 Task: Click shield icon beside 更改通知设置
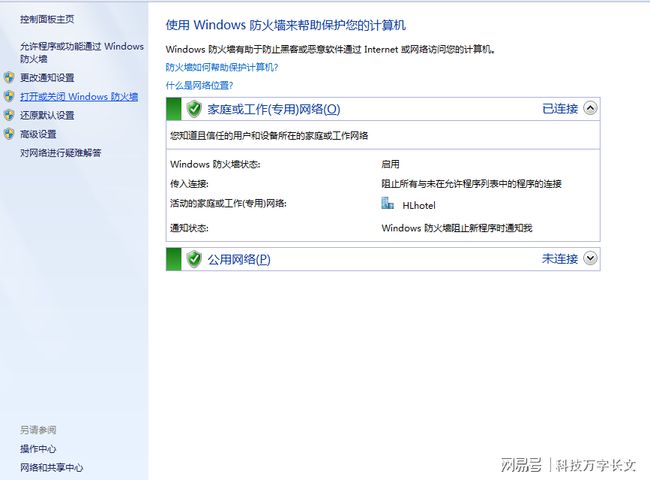9,78
